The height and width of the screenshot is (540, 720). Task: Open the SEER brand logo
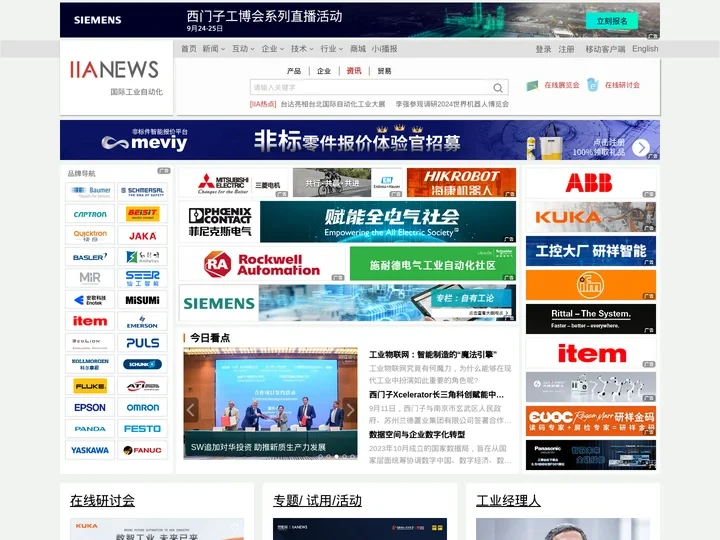(142, 278)
